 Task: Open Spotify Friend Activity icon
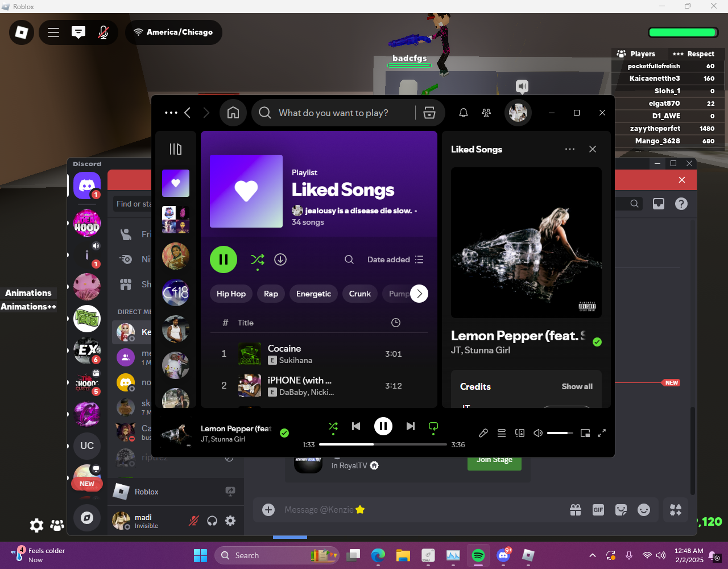coord(486,113)
